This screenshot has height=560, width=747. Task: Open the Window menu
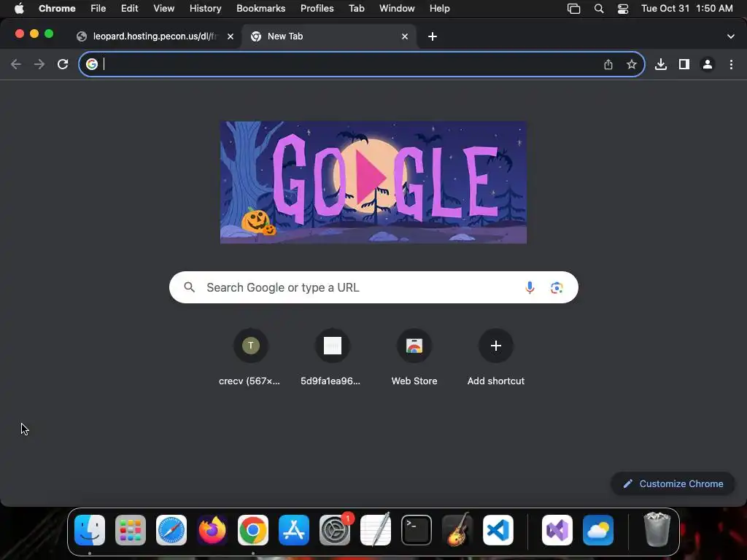pyautogui.click(x=397, y=9)
